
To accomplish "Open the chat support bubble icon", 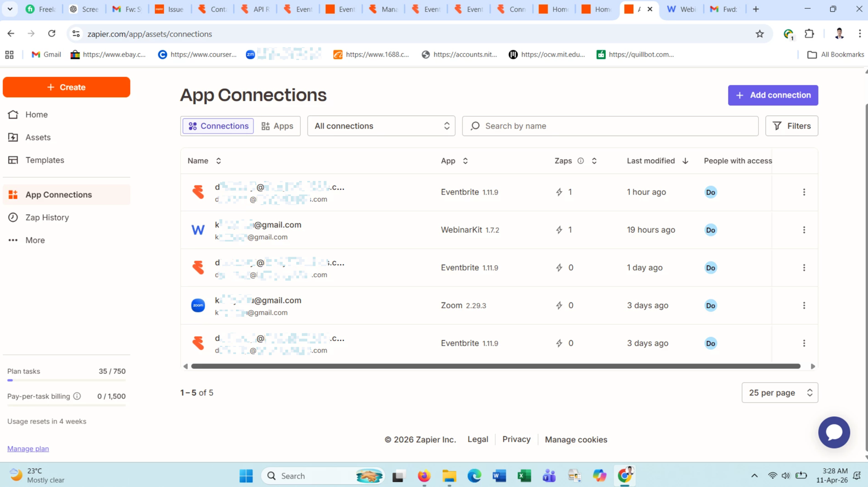I will pos(833,432).
